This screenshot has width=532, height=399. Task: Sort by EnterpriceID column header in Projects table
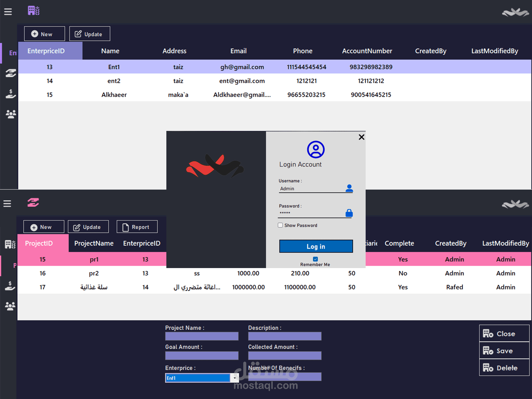tap(142, 243)
